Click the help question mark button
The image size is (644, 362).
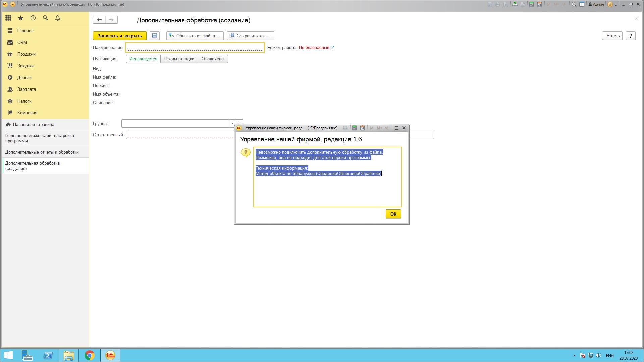631,36
